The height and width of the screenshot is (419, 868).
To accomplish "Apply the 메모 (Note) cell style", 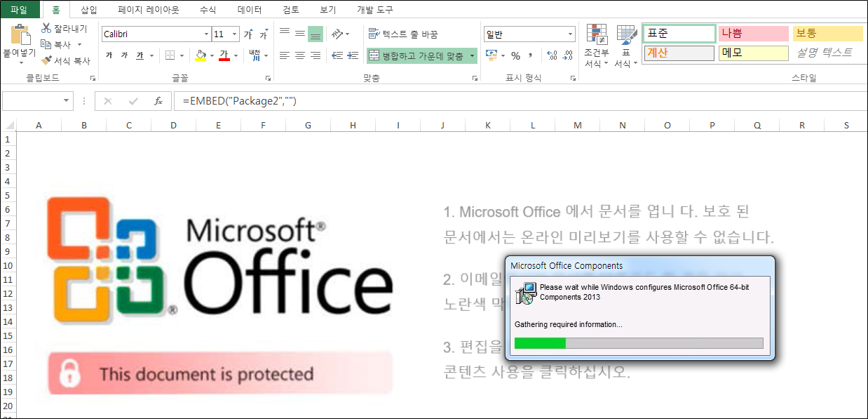I will 754,53.
